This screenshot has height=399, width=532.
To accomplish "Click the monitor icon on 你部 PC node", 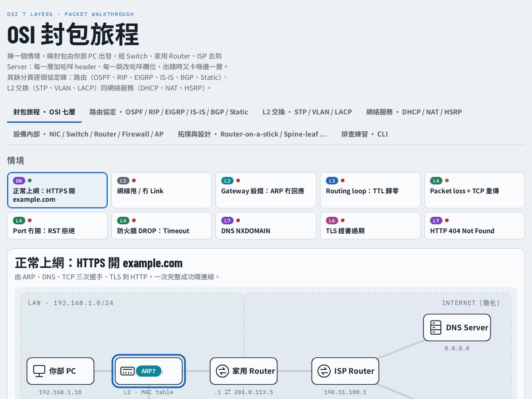I will (x=39, y=371).
